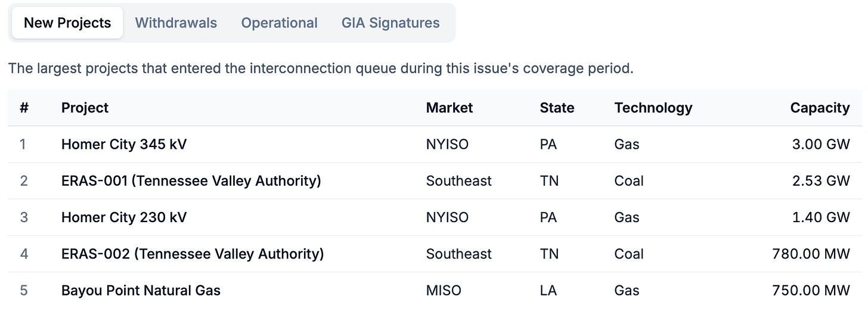Open ERAS-002 Tennessee Valley Authority project

click(x=193, y=254)
